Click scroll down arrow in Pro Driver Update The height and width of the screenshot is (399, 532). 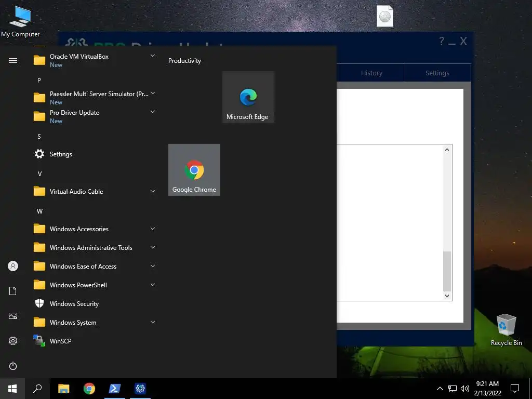[x=447, y=296]
